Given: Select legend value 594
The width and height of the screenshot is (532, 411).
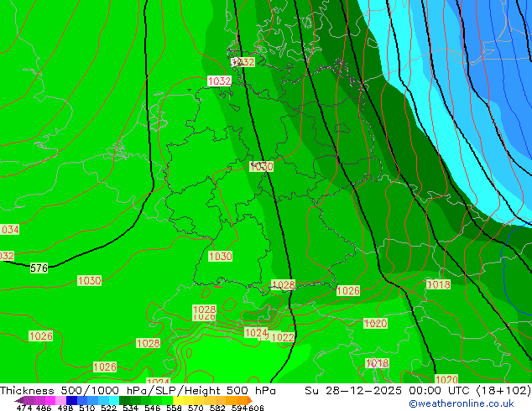Looking at the screenshot, I should (239, 408).
